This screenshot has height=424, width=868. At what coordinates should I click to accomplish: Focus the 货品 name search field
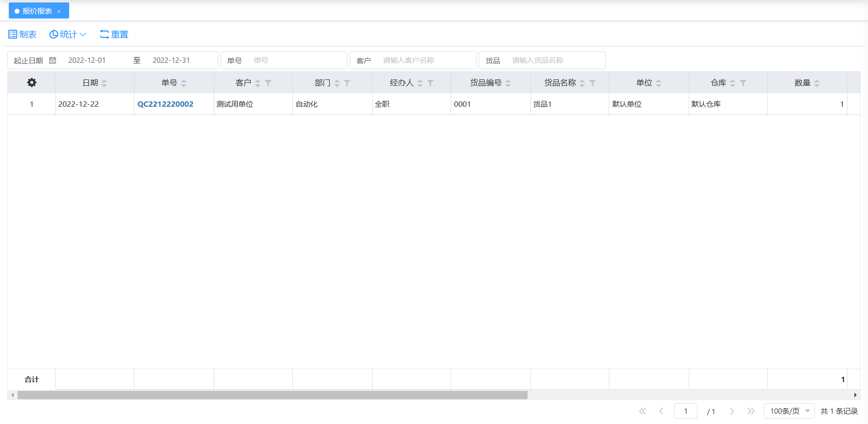point(555,60)
